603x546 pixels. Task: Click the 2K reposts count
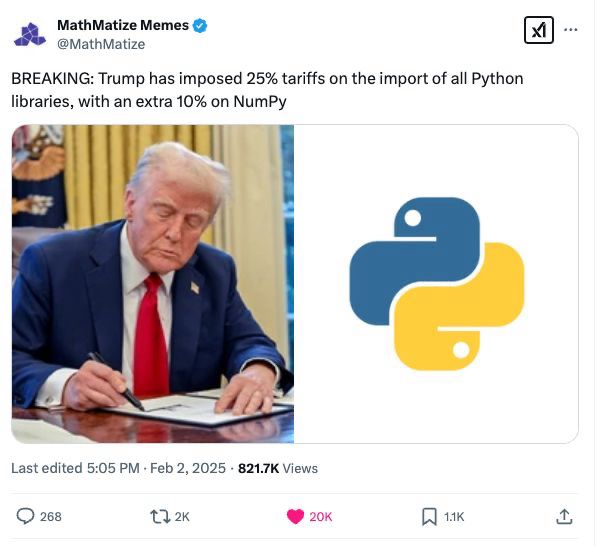(182, 516)
